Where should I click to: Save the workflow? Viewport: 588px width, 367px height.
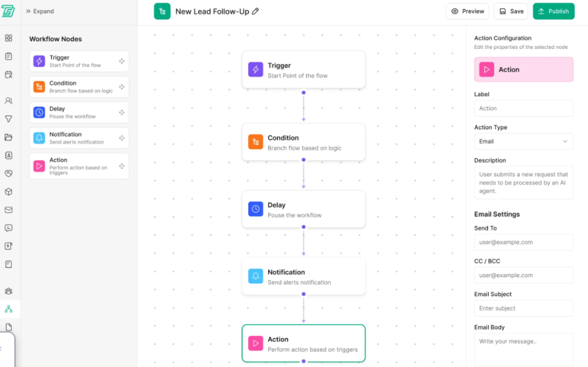click(510, 11)
